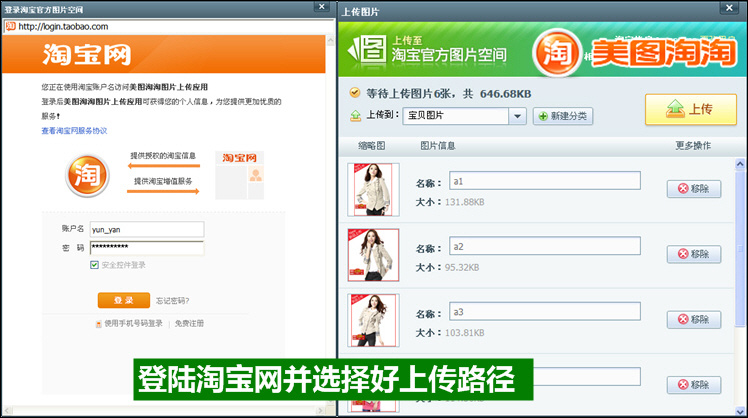Click the upload-to icon beside 上传到
Screen dimensions: 748x418
click(x=355, y=115)
